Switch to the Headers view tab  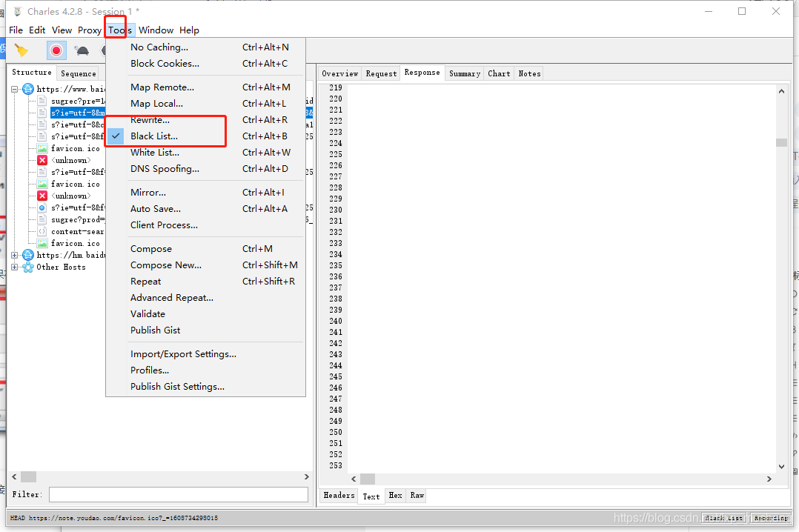[x=339, y=495]
